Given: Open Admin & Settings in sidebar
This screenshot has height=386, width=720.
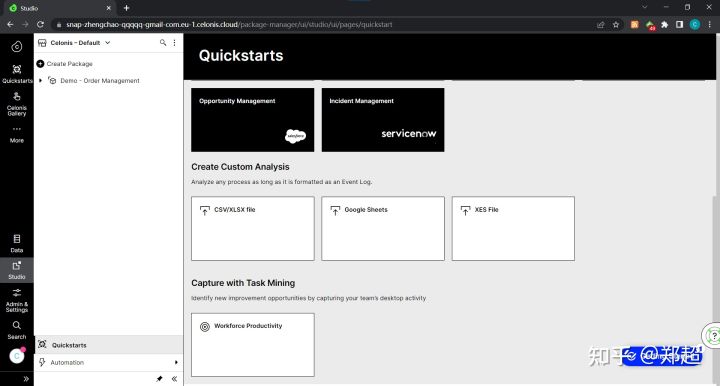Looking at the screenshot, I should click(17, 300).
